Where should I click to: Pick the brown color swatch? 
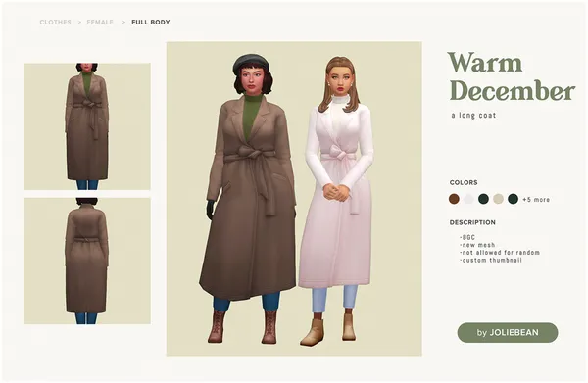[454, 199]
